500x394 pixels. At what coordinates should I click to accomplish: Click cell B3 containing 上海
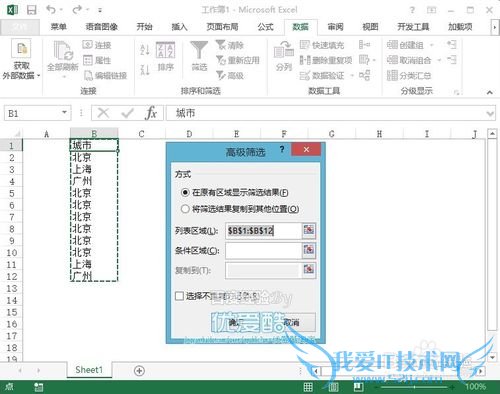click(94, 169)
